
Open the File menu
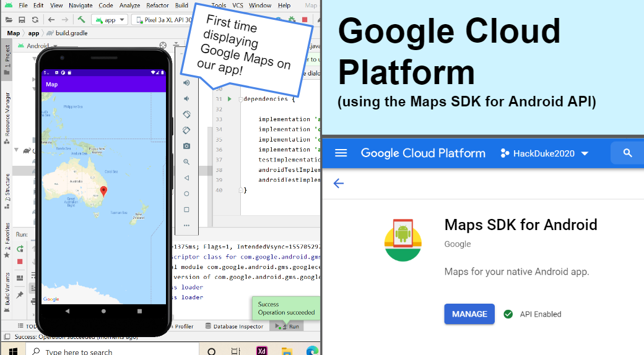pyautogui.click(x=24, y=6)
